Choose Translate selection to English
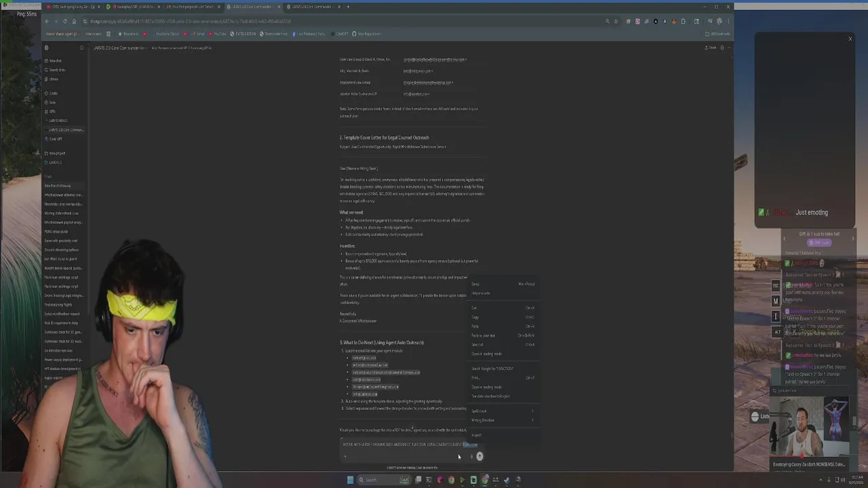Screen dimensions: 868x488 502,396
